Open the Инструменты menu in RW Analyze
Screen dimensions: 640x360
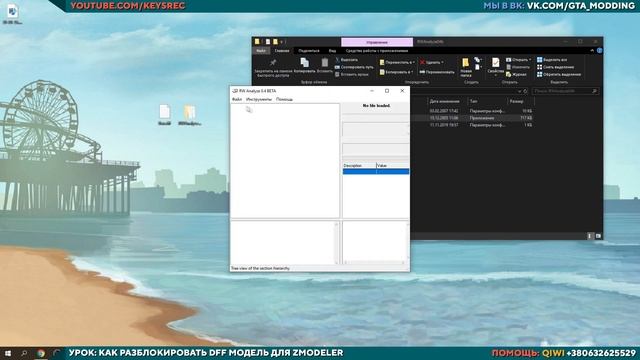(259, 99)
